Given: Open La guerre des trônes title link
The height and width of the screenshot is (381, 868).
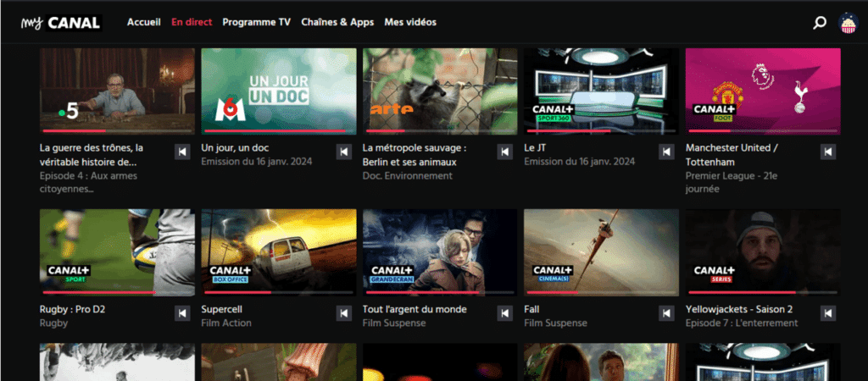Looking at the screenshot, I should [x=92, y=155].
